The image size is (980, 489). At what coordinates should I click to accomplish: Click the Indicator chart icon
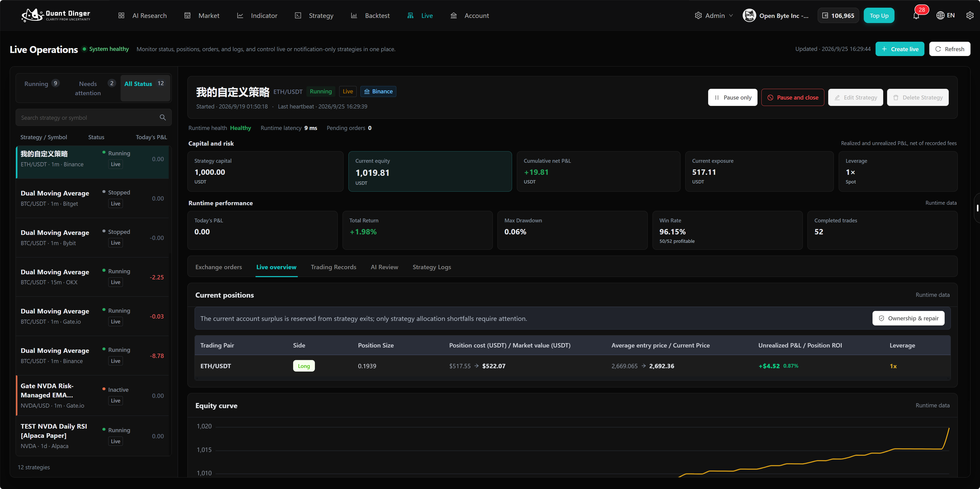pyautogui.click(x=240, y=16)
